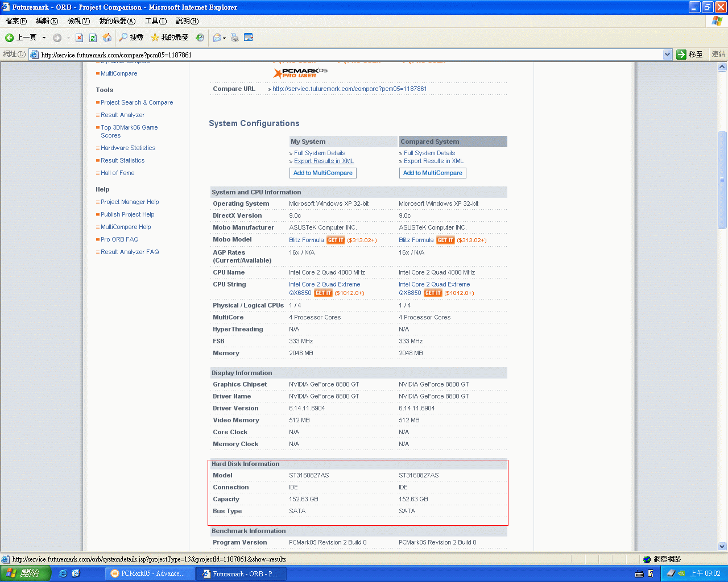Click the Edit page toolbar icon
This screenshot has height=582, width=728.
(248, 38)
